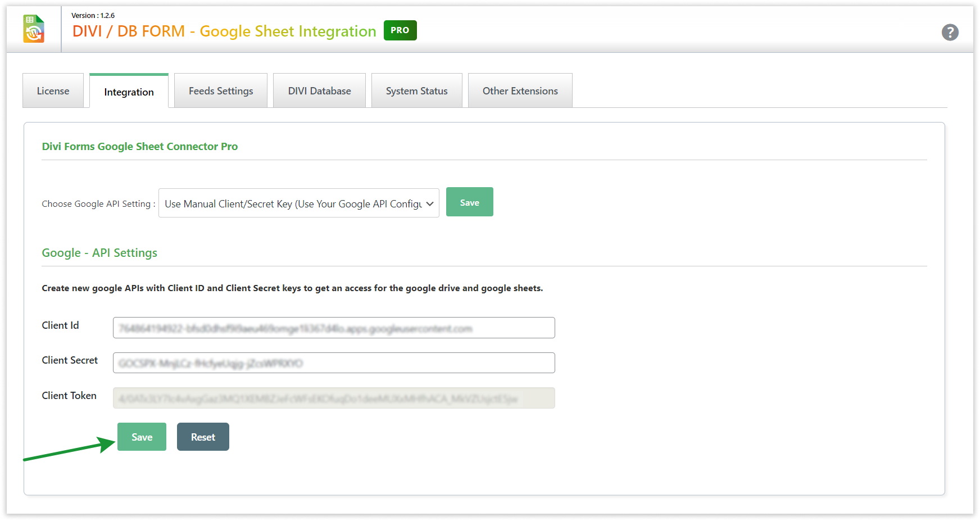Click the Divi Forms Google Sheet Connector Pro heading
The height and width of the screenshot is (521, 980).
(x=139, y=147)
